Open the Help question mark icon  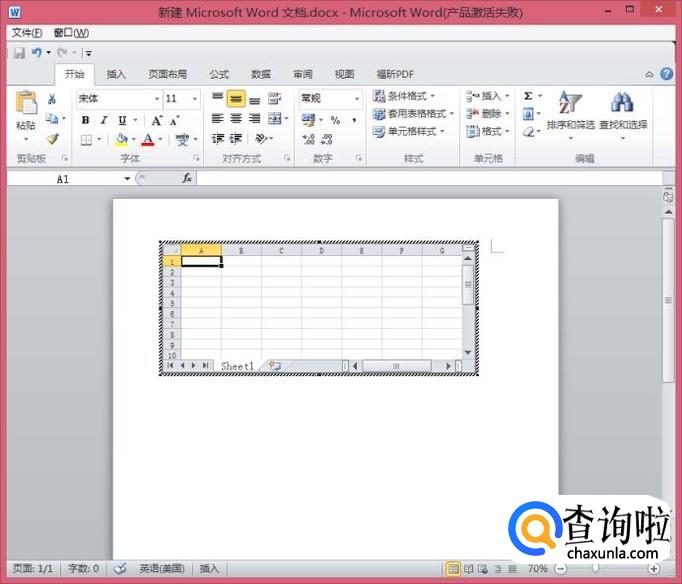click(x=666, y=74)
